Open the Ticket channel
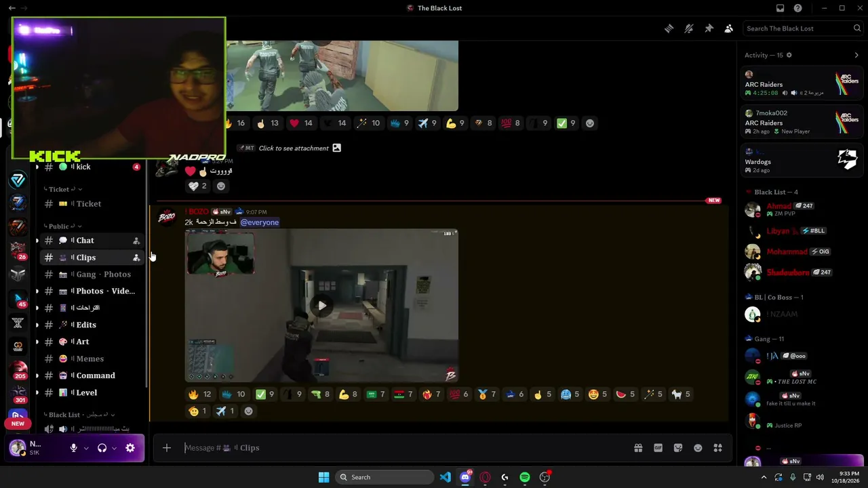Viewport: 868px width, 488px height. pyautogui.click(x=89, y=204)
